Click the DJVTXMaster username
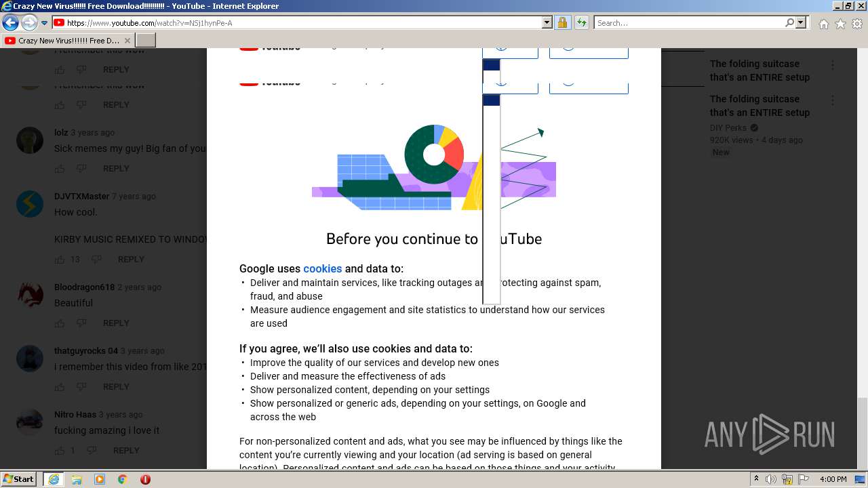868x488 pixels. point(81,197)
